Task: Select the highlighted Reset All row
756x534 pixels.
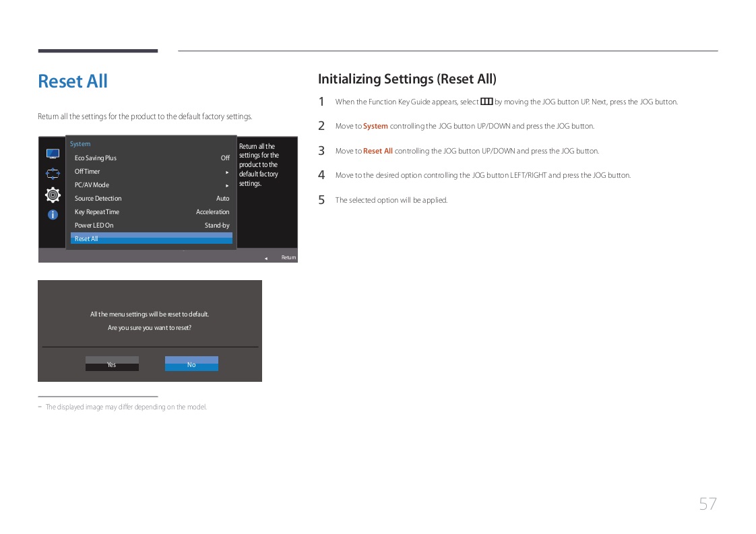Action: tap(152, 238)
